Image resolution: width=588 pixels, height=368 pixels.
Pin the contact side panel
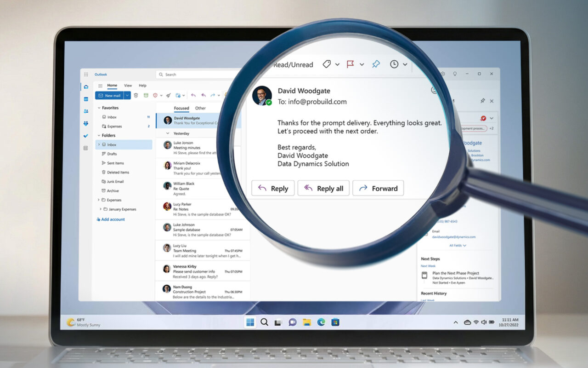coord(482,101)
